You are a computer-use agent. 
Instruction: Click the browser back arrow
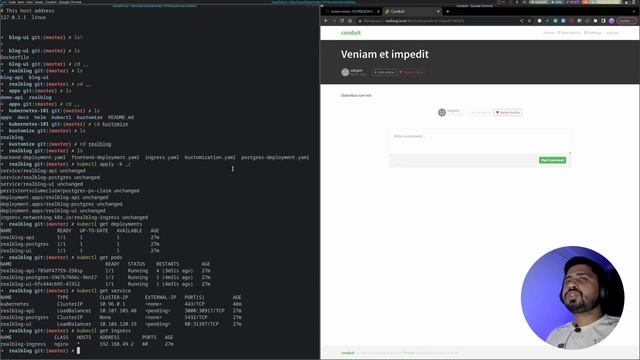[x=326, y=20]
